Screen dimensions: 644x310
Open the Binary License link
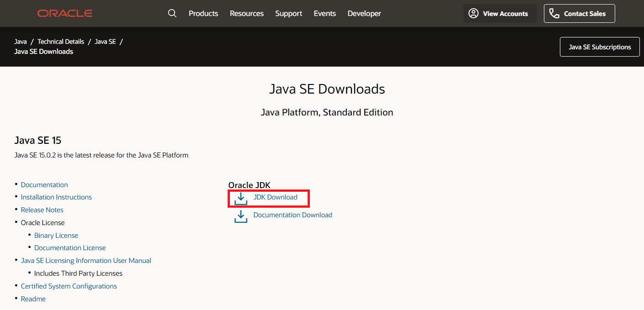click(56, 236)
